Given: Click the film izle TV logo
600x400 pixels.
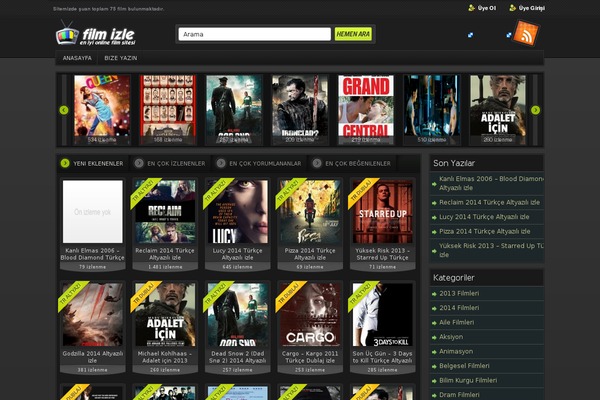Looking at the screenshot, I should coord(95,34).
